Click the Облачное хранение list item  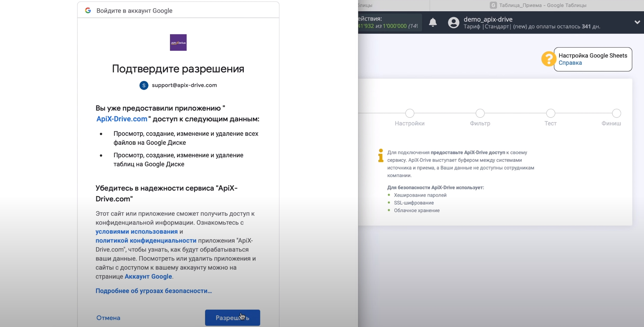click(x=417, y=210)
